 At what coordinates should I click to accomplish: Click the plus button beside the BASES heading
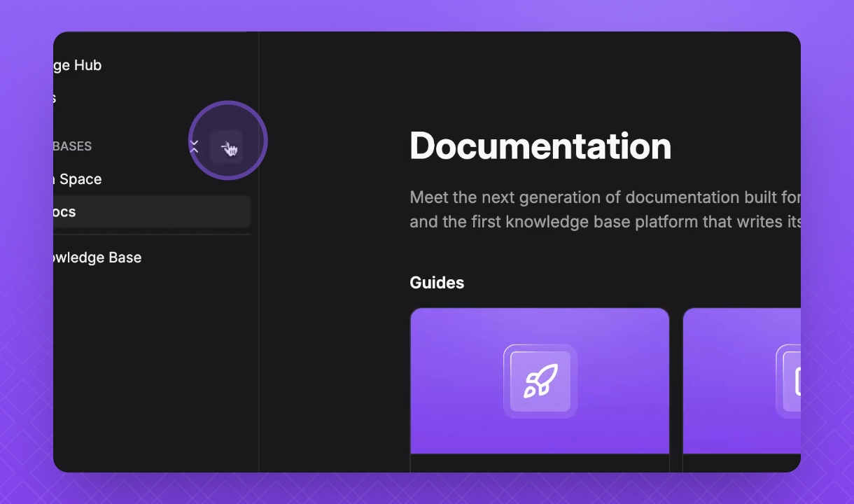[226, 146]
